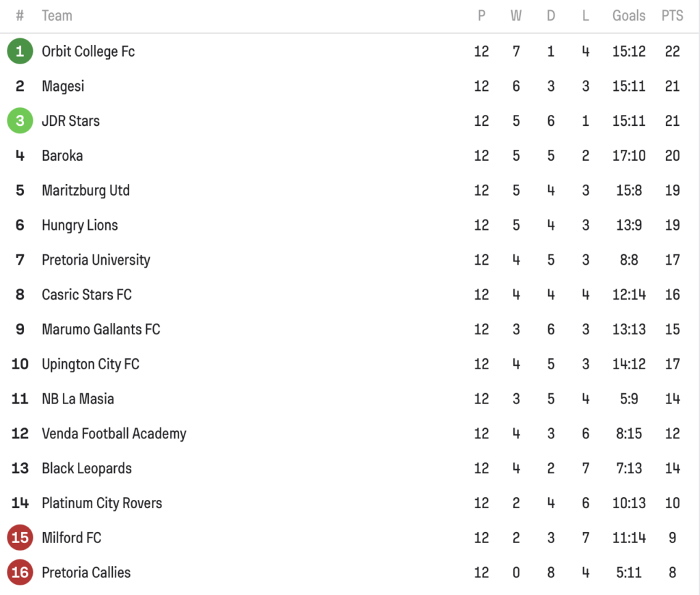Open JDR Stars team link
Viewport: 700px width, 595px height.
[x=70, y=121]
